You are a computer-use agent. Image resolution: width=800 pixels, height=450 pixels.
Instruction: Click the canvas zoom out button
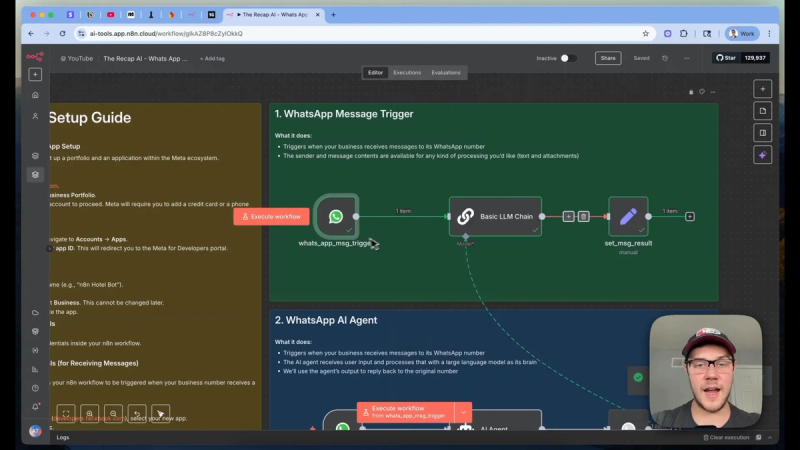click(x=113, y=414)
